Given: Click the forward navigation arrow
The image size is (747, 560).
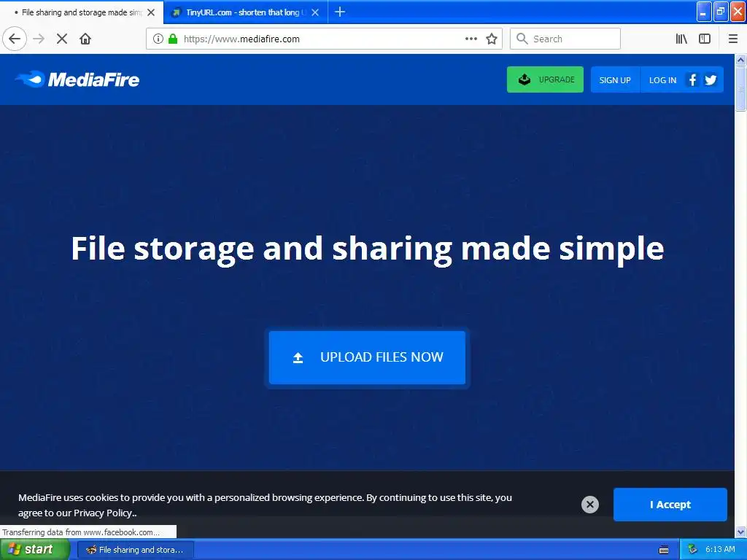Looking at the screenshot, I should tap(39, 39).
